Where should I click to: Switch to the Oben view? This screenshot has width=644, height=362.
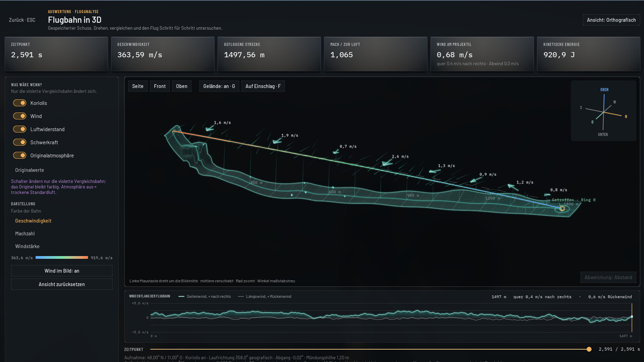(x=182, y=86)
